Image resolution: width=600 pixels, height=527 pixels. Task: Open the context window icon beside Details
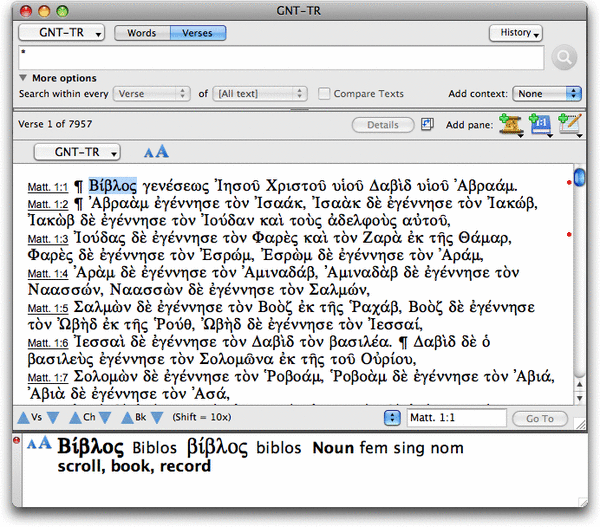429,124
